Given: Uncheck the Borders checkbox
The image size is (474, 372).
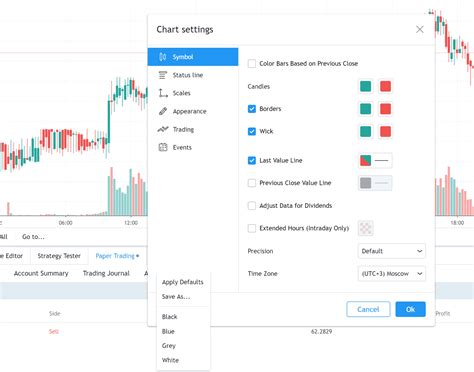Looking at the screenshot, I should 252,109.
